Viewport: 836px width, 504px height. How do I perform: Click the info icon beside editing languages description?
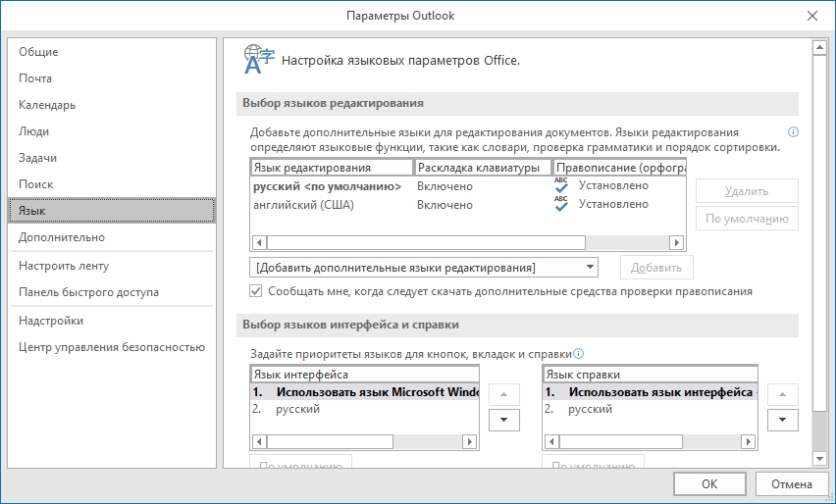click(794, 132)
